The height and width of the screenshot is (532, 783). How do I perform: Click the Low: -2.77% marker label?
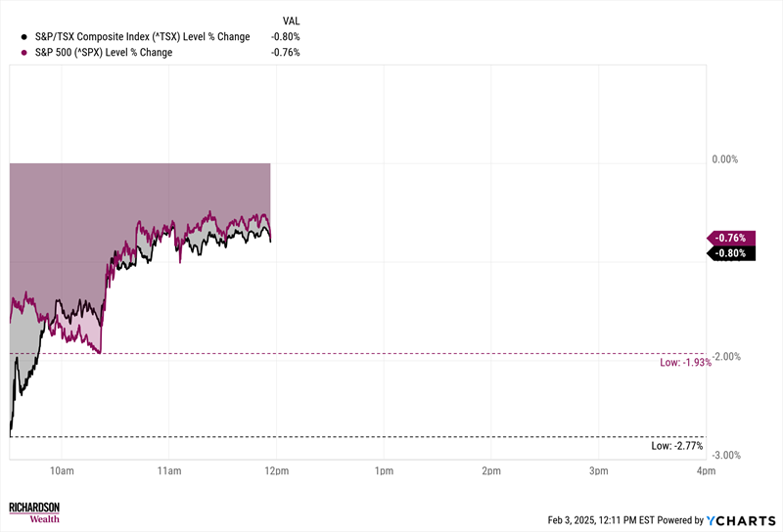coord(676,446)
